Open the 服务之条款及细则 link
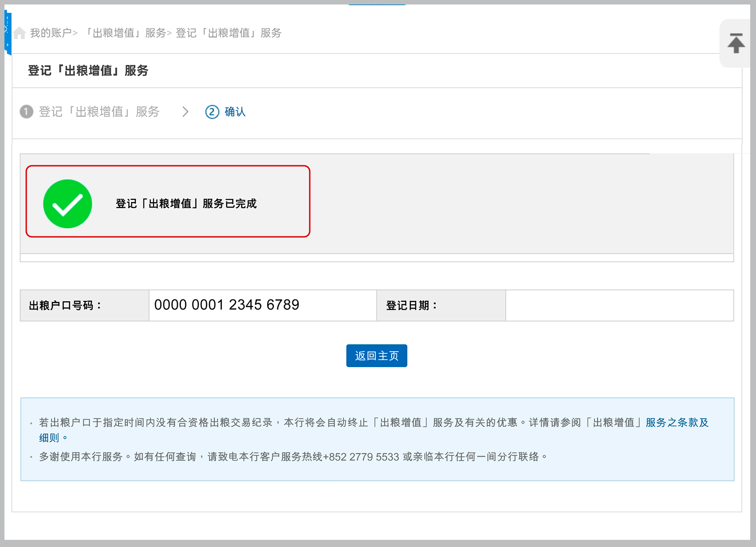This screenshot has height=547, width=756. point(676,423)
